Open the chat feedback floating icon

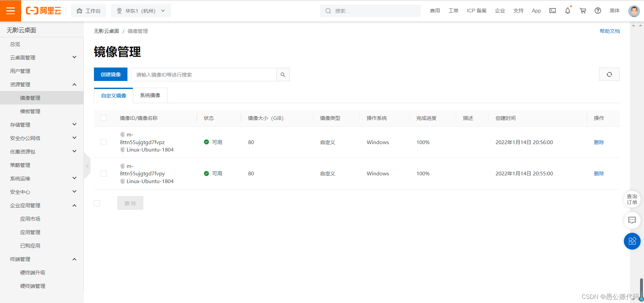pos(632,220)
